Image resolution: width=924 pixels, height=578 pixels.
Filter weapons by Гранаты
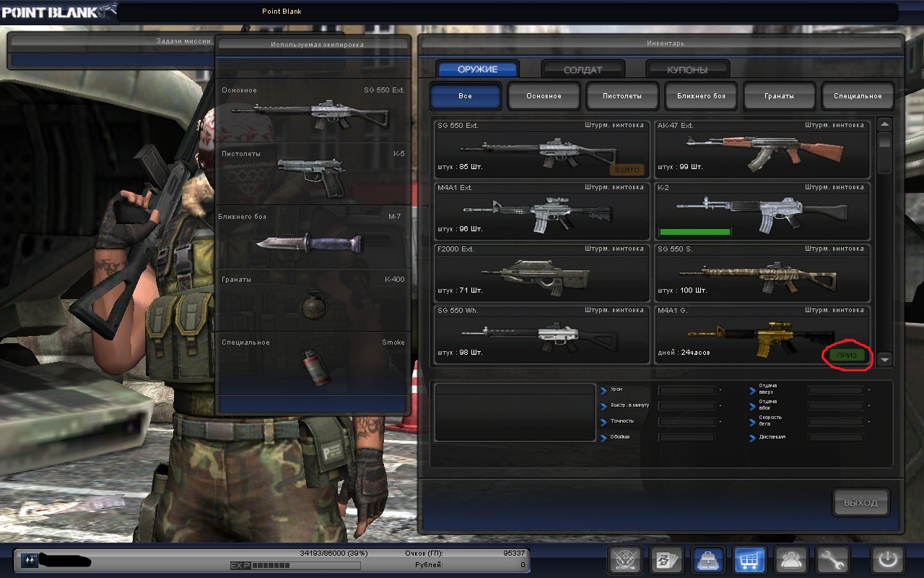(780, 95)
